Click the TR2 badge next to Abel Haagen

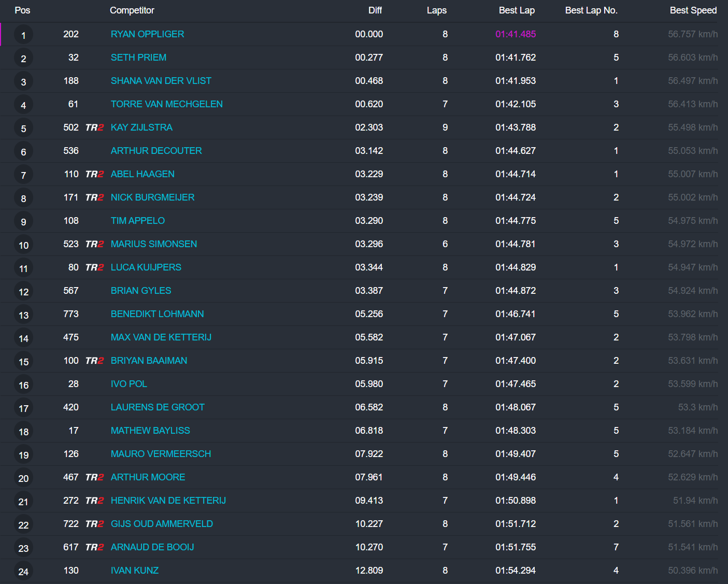[94, 174]
